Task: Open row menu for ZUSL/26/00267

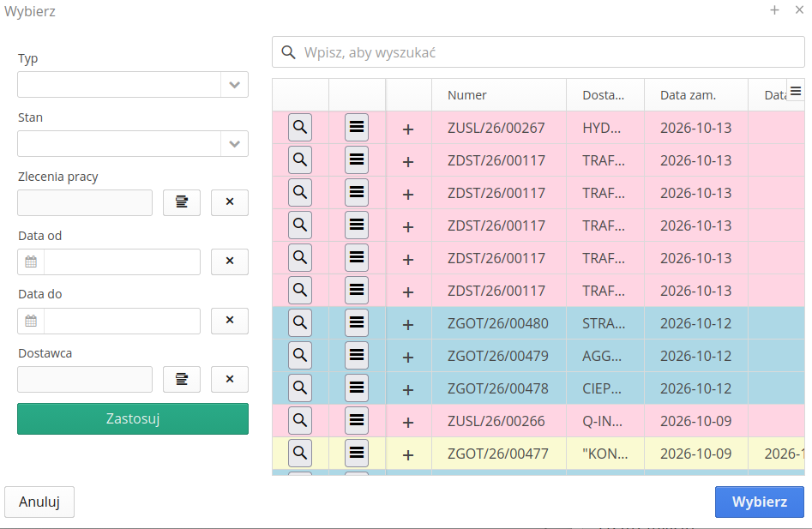Action: [x=357, y=128]
